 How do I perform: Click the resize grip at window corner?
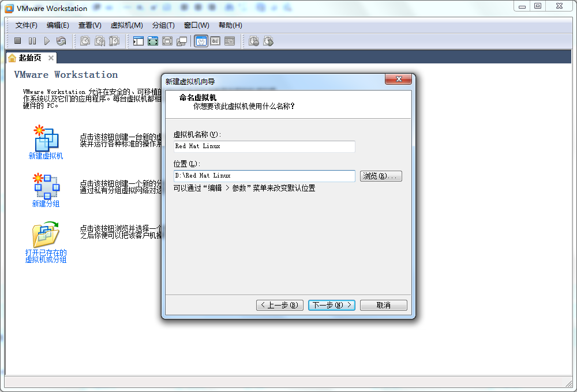pos(569,383)
